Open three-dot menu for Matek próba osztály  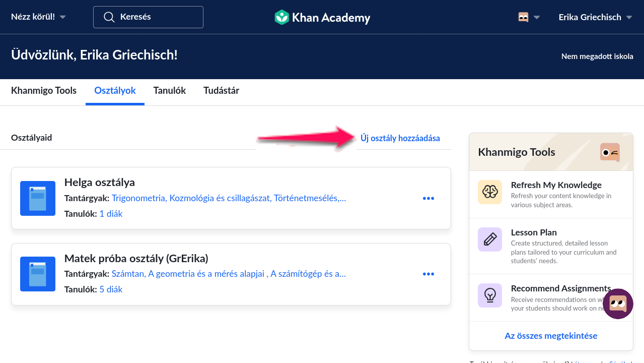[428, 274]
